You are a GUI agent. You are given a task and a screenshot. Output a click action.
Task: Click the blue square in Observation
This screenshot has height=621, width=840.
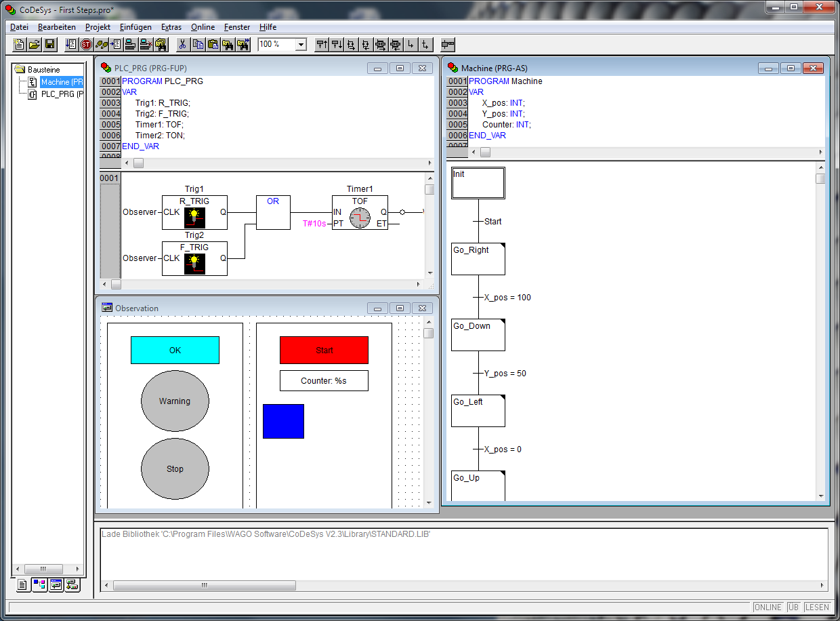(283, 421)
